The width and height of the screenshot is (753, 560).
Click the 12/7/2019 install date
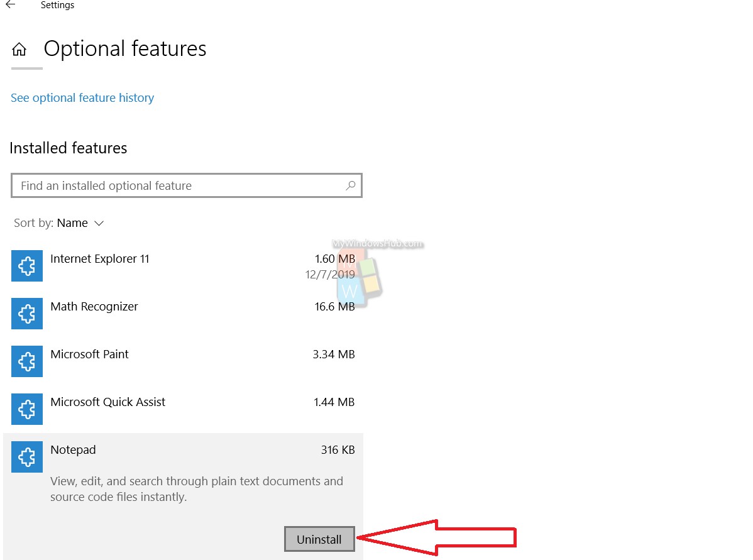coord(330,274)
